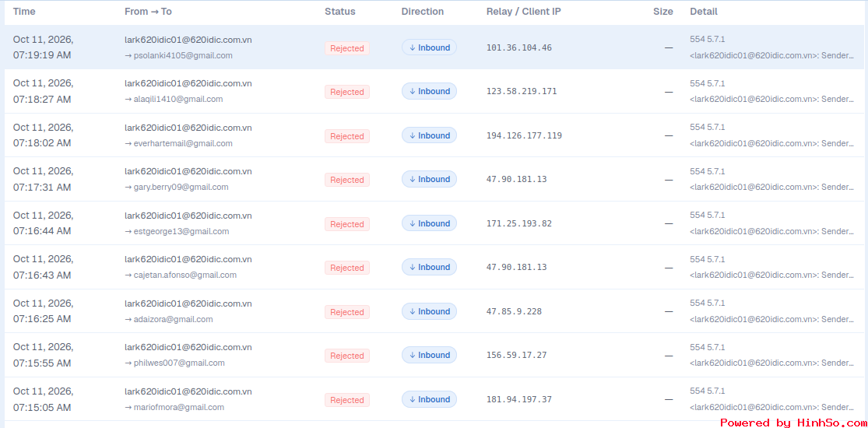This screenshot has width=868, height=428.
Task: Click the Detail column header
Action: [704, 11]
